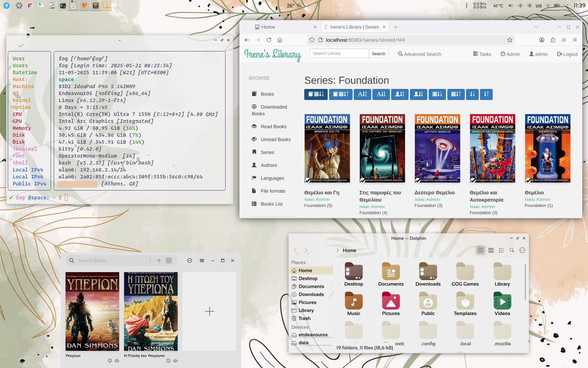Reload the Irene's Library page

269,40
